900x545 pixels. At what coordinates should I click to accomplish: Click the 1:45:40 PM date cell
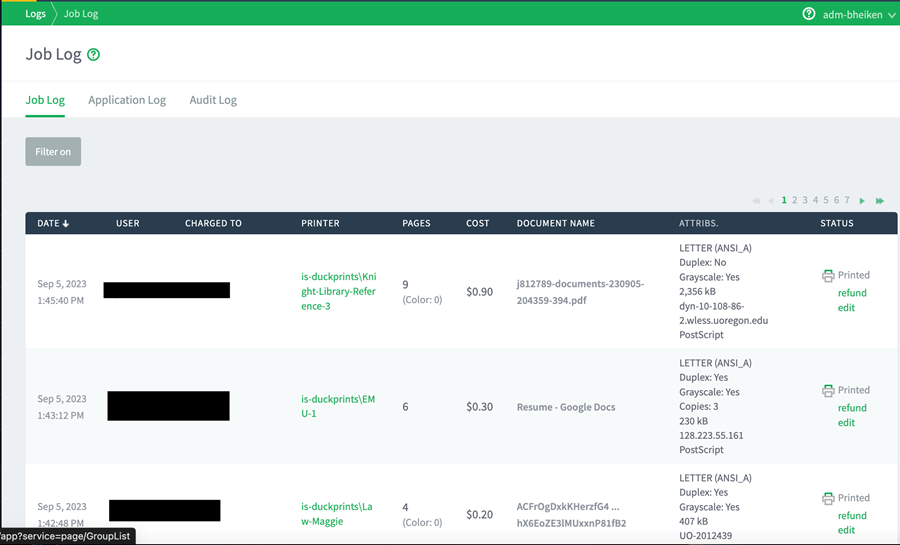click(x=61, y=292)
